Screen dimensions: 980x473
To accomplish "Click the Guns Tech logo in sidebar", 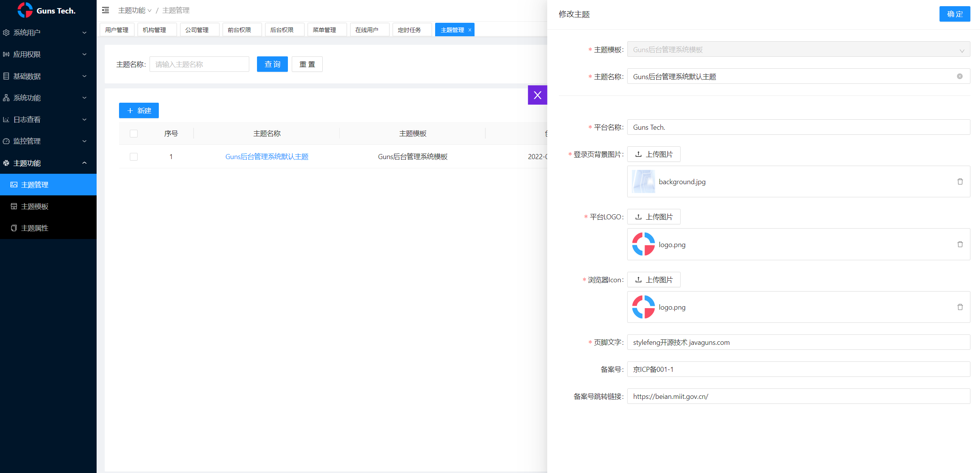I will (26, 10).
